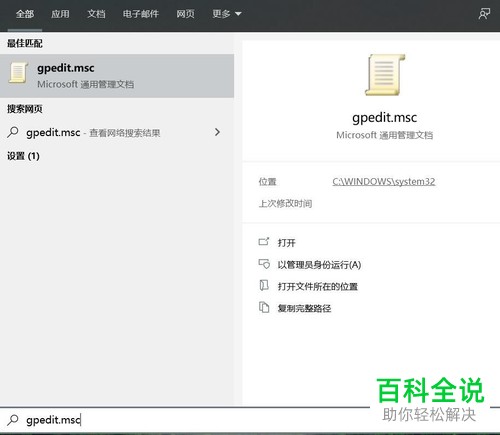Select the gpedit.msc best match result

point(117,76)
